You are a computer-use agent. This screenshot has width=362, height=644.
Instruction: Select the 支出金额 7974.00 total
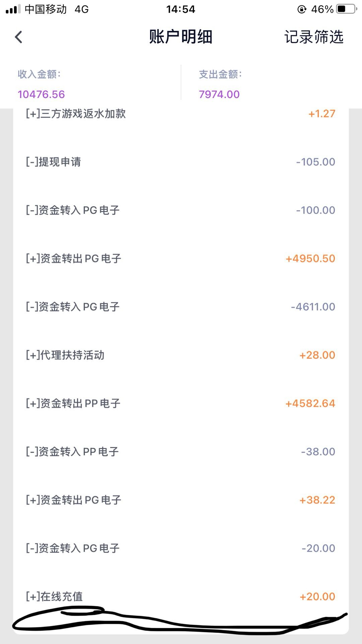click(219, 94)
